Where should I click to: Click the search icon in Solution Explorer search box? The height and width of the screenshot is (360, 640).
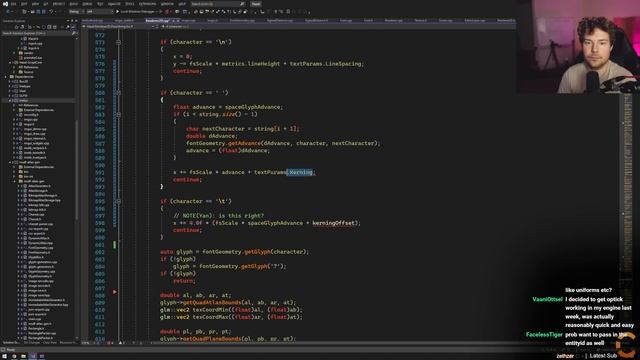point(74,33)
